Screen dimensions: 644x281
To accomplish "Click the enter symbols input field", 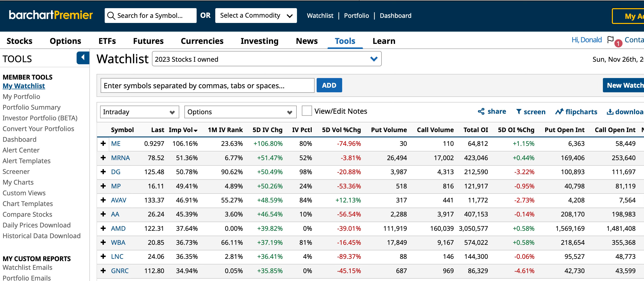I will [207, 85].
